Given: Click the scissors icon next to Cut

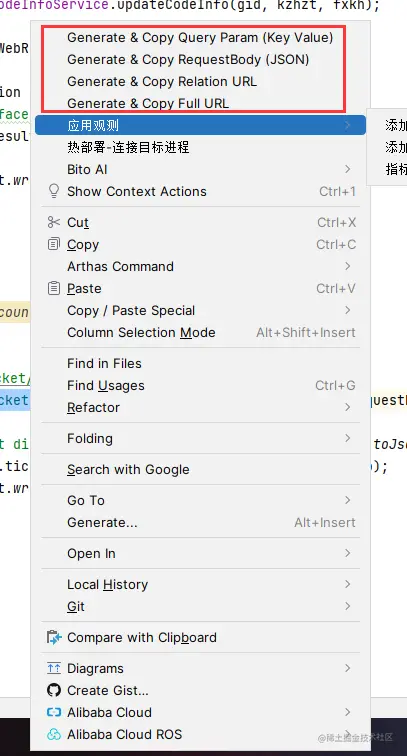Looking at the screenshot, I should [54, 222].
